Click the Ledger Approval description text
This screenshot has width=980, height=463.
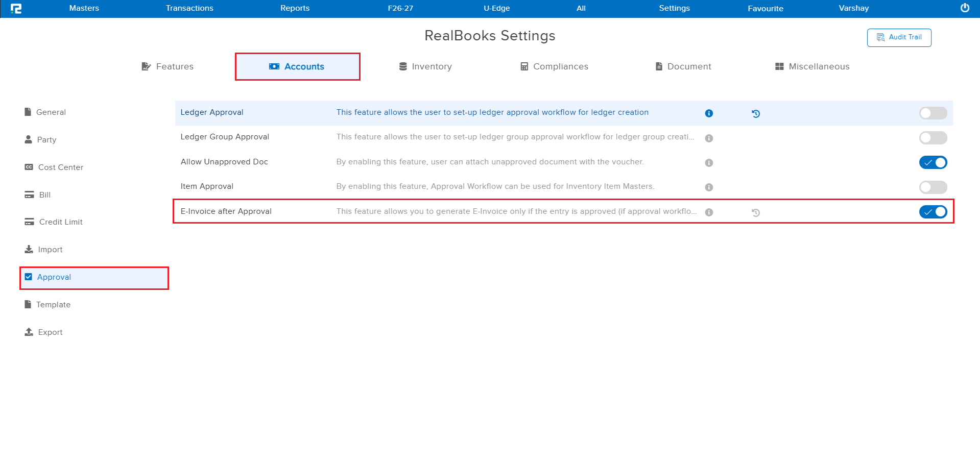[492, 112]
